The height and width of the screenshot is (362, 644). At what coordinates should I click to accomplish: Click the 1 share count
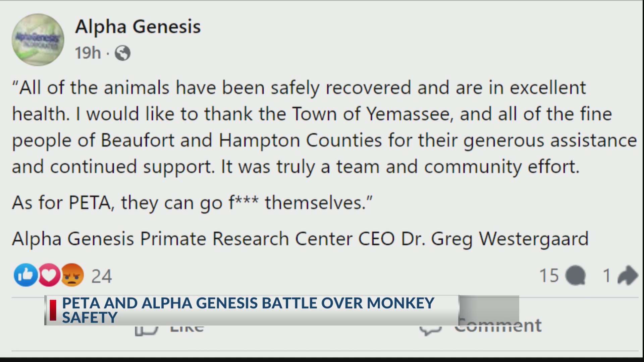click(606, 276)
